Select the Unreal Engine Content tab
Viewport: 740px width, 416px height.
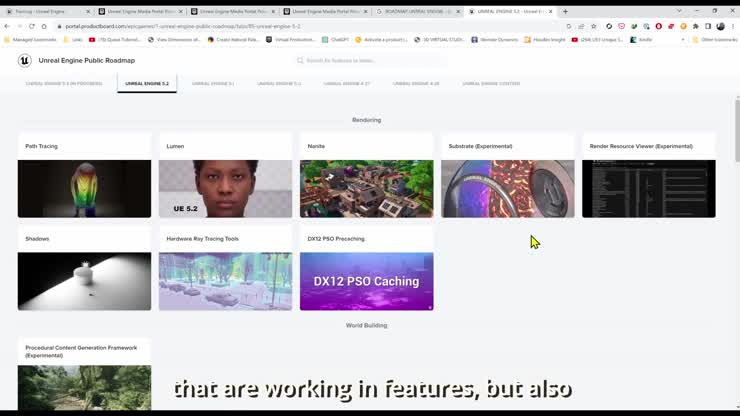(x=491, y=84)
